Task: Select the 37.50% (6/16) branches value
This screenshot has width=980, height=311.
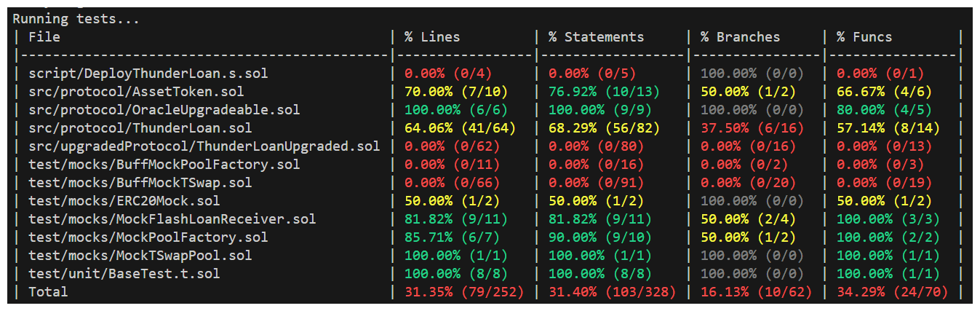Action: tap(749, 128)
